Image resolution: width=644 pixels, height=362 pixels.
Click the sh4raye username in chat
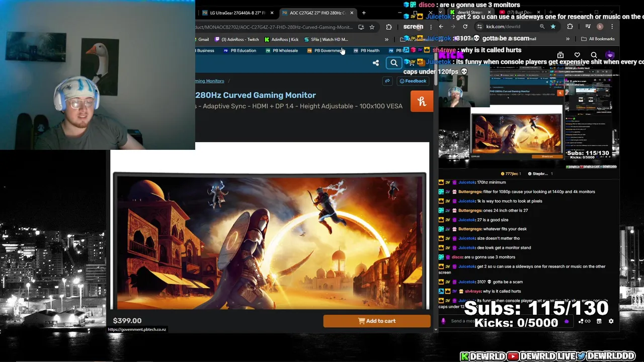pyautogui.click(x=473, y=291)
